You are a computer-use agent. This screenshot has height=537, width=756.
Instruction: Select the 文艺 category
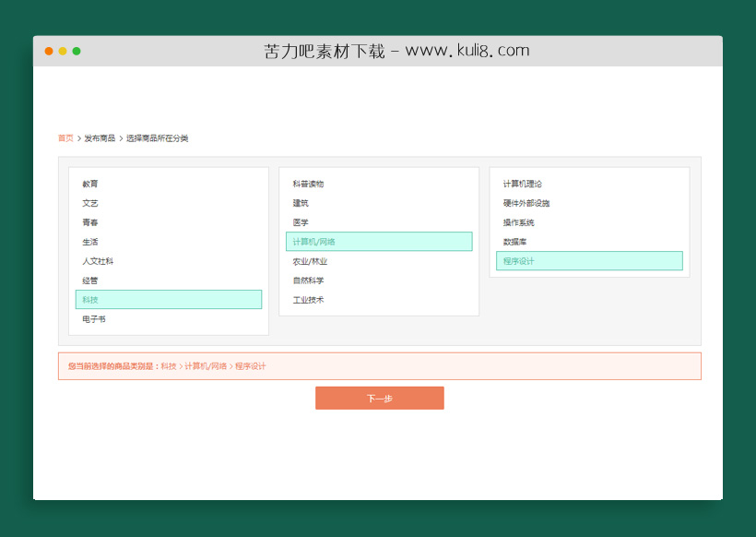89,202
